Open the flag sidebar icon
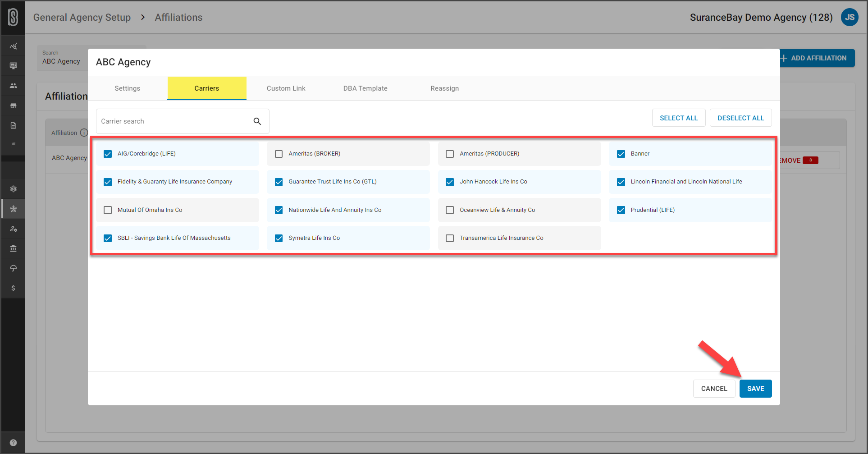This screenshot has width=868, height=454. tap(14, 145)
